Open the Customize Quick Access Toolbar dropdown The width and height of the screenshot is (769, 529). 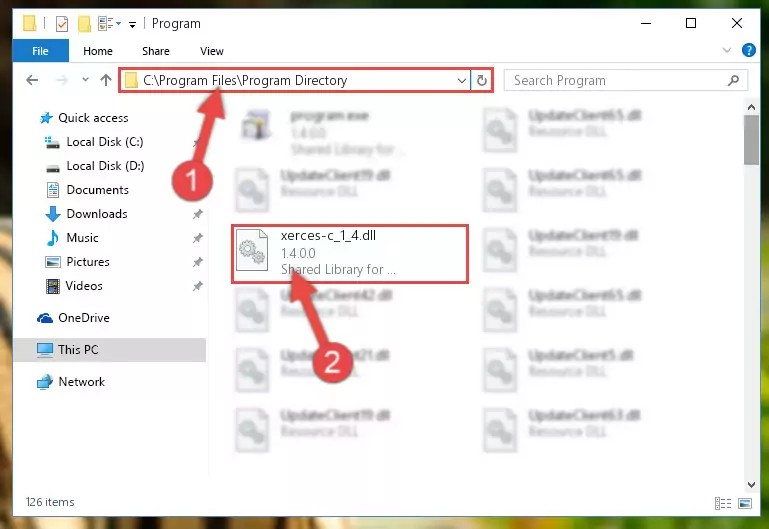132,24
